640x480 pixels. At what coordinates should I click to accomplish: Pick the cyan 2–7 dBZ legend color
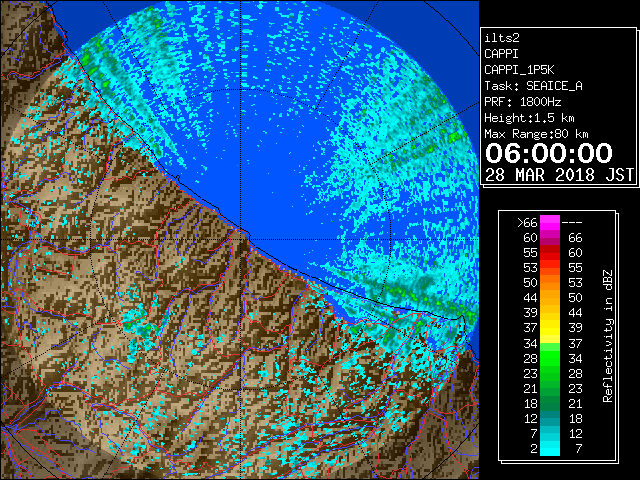pos(550,448)
